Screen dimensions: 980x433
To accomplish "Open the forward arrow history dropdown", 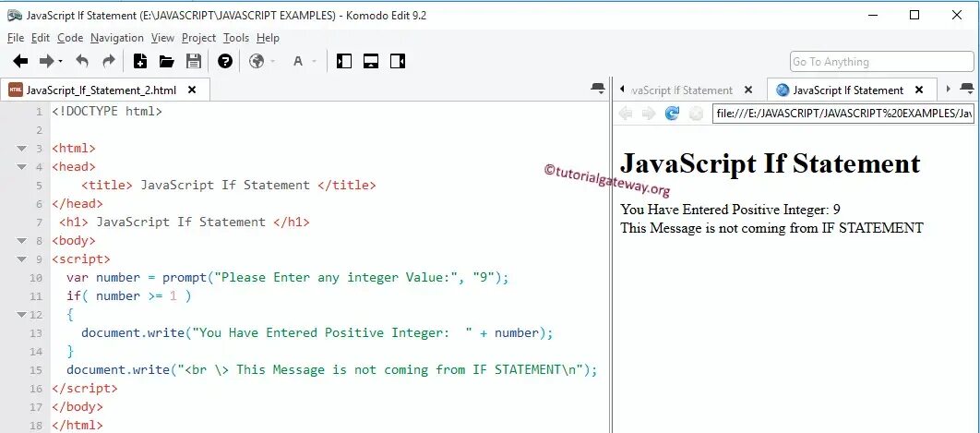I will coord(61,61).
